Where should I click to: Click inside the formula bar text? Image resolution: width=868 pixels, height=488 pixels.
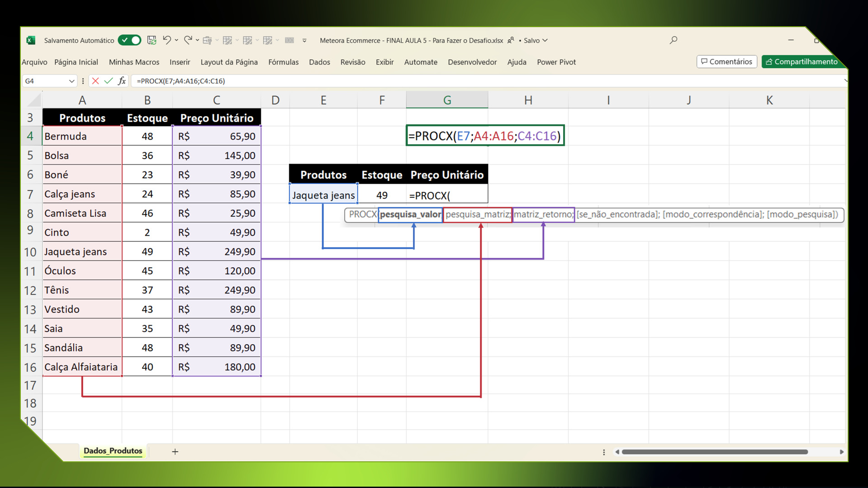coord(180,81)
